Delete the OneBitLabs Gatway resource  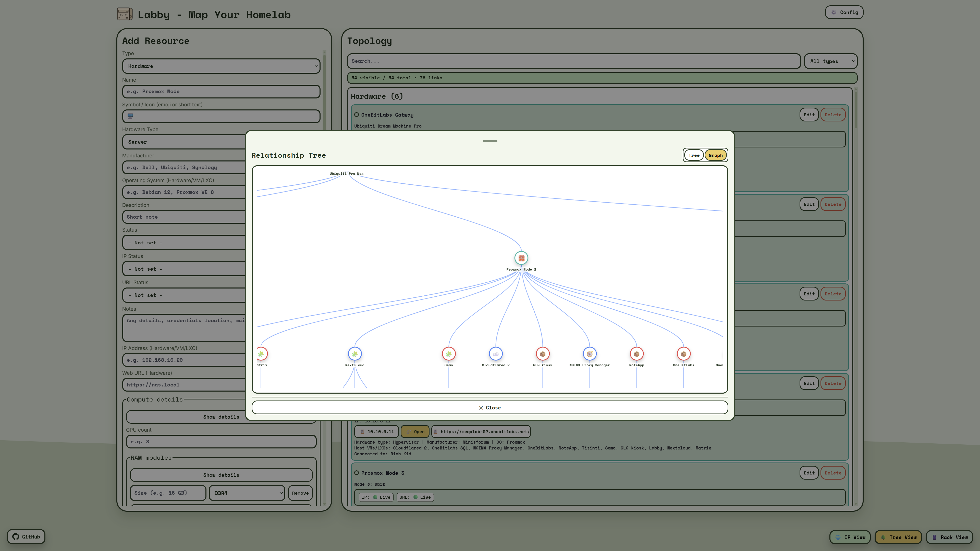click(833, 115)
